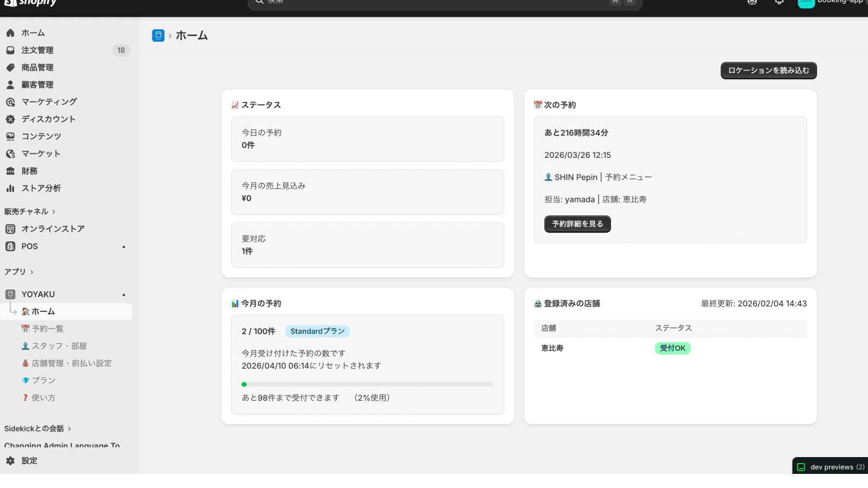Click the discount badge icon (ディスカウント)
The width and height of the screenshot is (868, 488).
click(10, 119)
